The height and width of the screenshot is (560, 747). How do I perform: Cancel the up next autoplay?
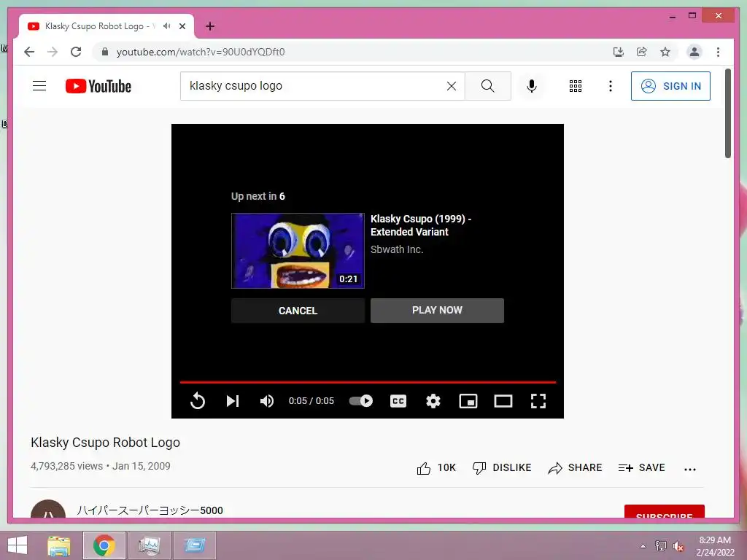coord(298,311)
